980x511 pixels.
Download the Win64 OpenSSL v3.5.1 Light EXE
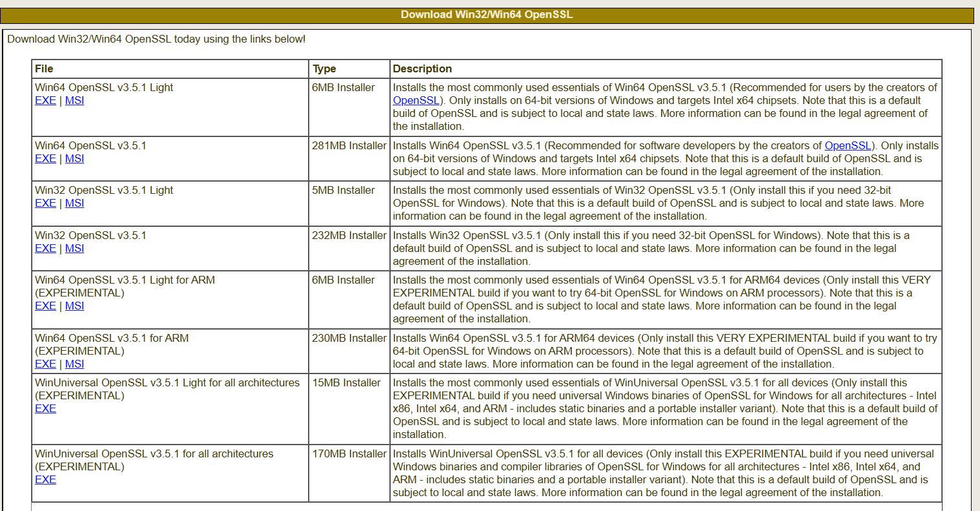point(45,101)
